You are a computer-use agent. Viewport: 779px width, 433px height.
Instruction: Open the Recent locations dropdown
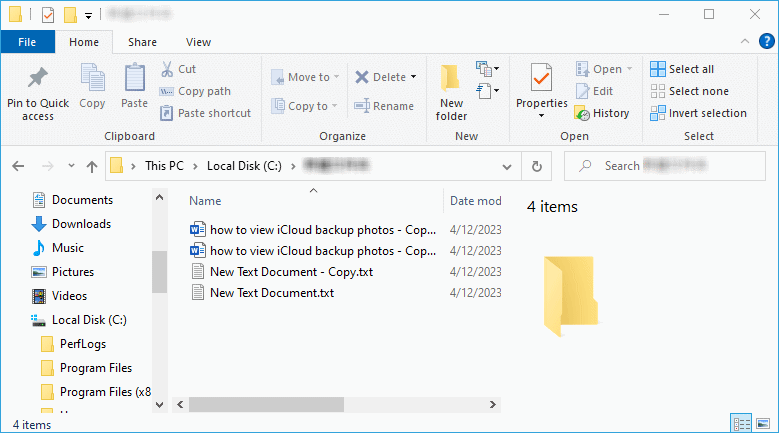pos(72,166)
